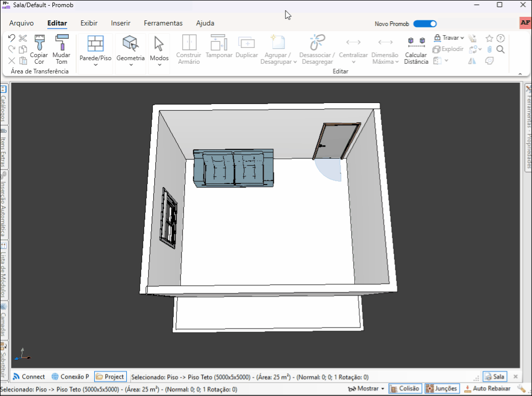
Task: Expand the Mostrar dropdown in status bar
Action: [x=367, y=388]
